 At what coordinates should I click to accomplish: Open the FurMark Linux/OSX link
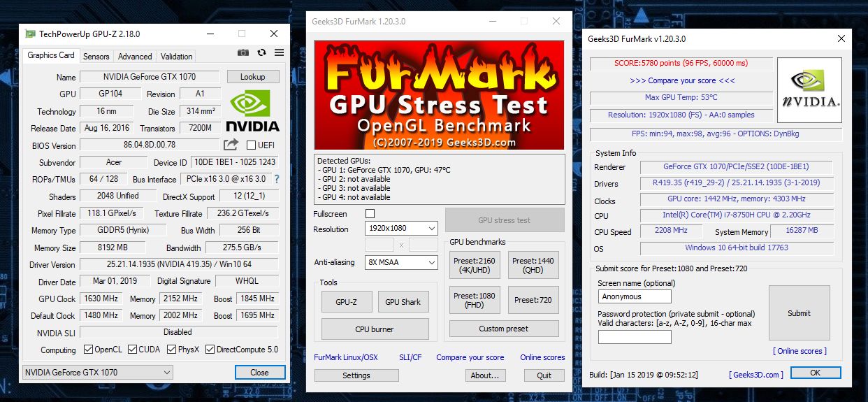(346, 357)
